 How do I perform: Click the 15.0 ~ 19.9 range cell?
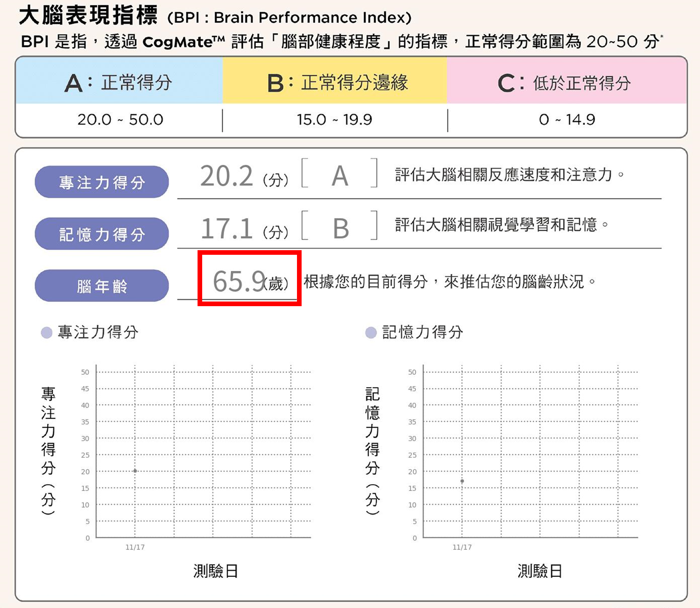[334, 119]
